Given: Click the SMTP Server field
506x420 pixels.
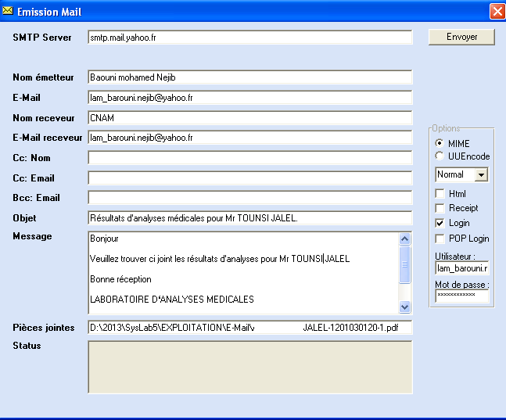Looking at the screenshot, I should [x=249, y=38].
